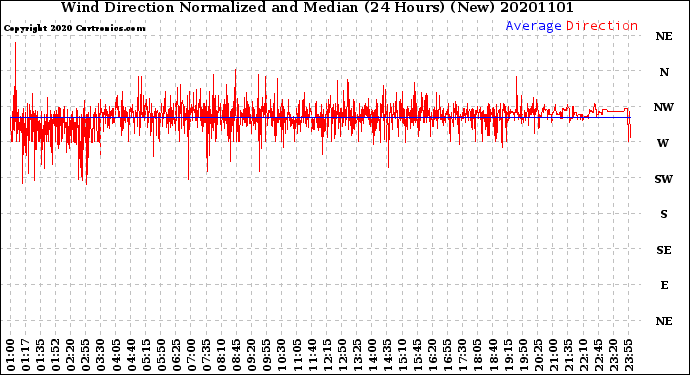The height and width of the screenshot is (375, 690).
Task: Click the "16:20" time label
Action: [x=432, y=355]
